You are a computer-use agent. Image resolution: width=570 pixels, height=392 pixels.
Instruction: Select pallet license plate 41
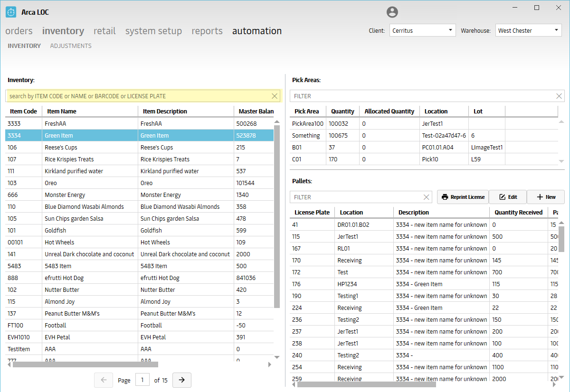[x=424, y=225]
